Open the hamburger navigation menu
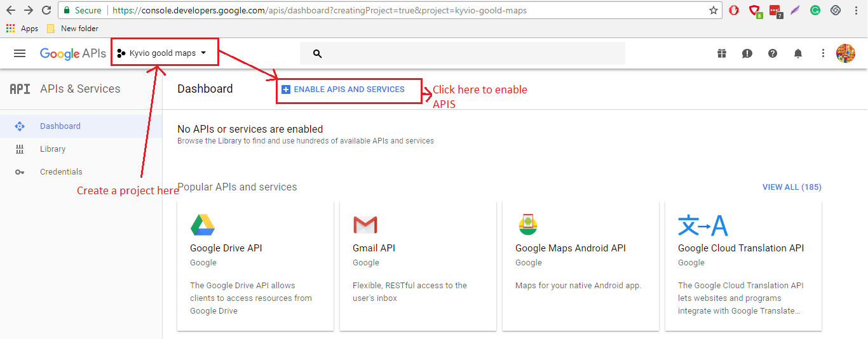This screenshot has width=868, height=339. click(x=20, y=53)
